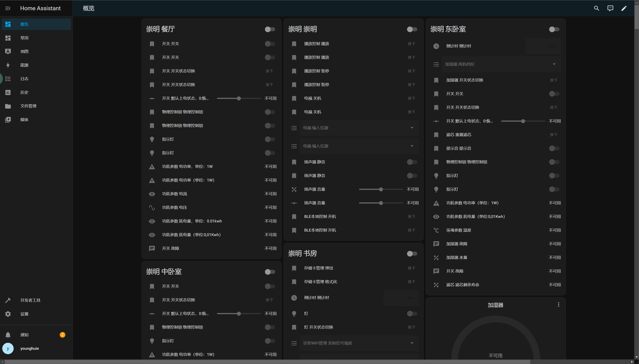Go to the 历史 sidebar page
This screenshot has width=639, height=364.
tap(24, 92)
